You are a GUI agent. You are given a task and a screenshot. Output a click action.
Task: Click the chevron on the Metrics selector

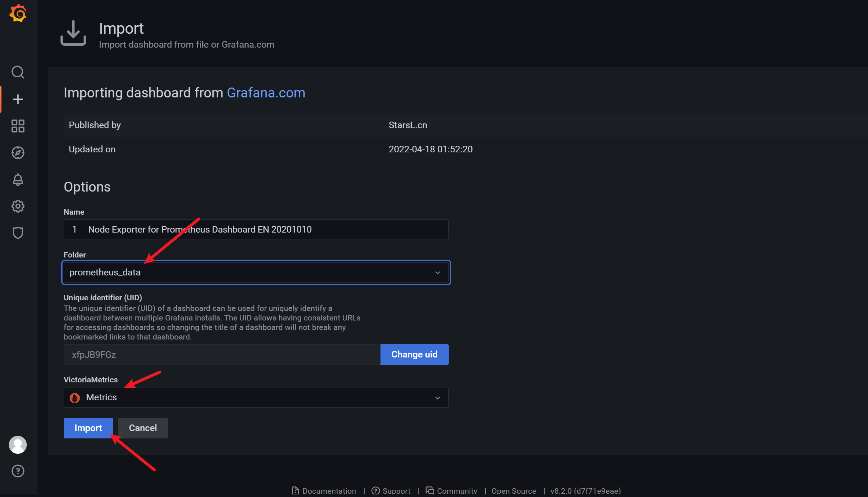(438, 398)
